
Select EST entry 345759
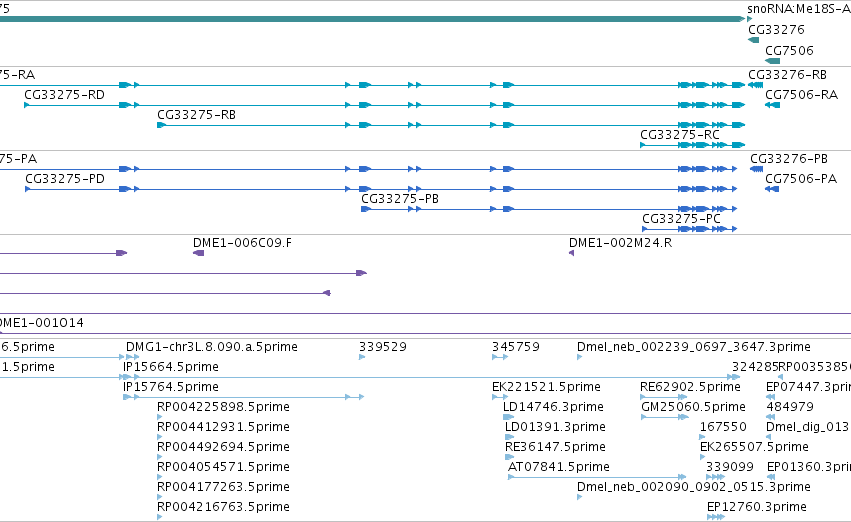(x=516, y=347)
